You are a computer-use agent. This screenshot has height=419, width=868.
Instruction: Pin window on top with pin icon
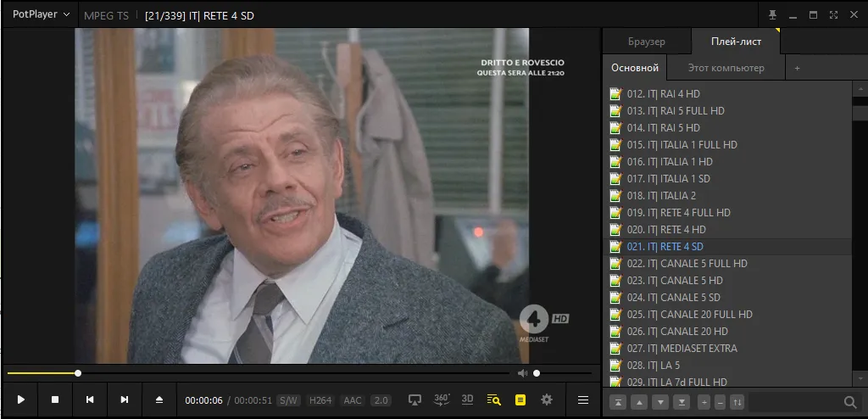[x=773, y=15]
